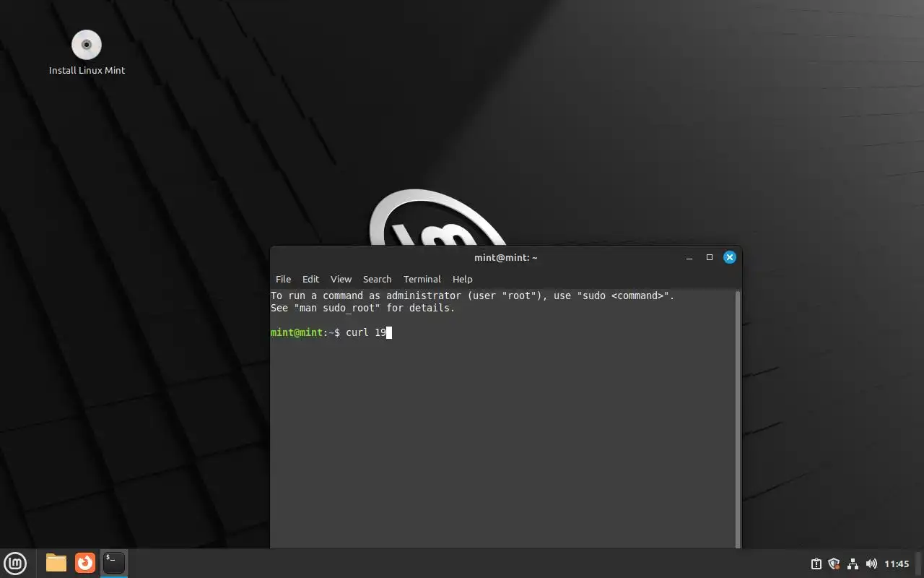Open the terminal Edit menu

point(310,279)
